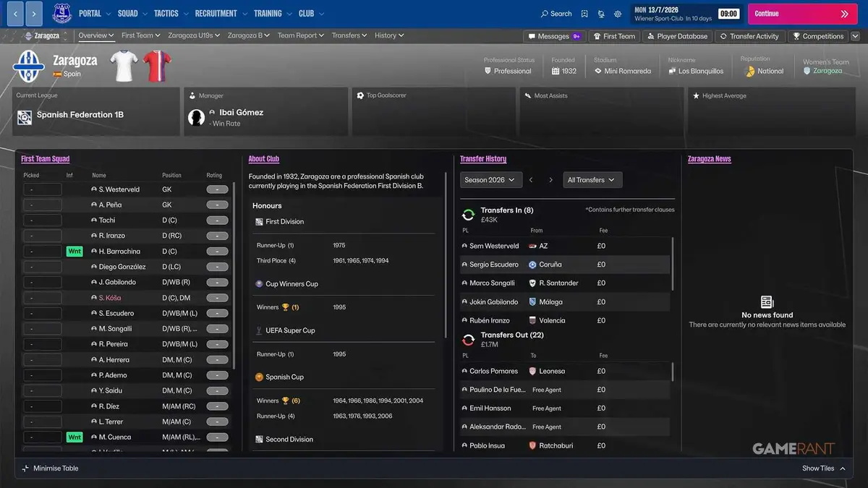Open the Portal menu
This screenshot has height=488, width=868.
tap(95, 14)
